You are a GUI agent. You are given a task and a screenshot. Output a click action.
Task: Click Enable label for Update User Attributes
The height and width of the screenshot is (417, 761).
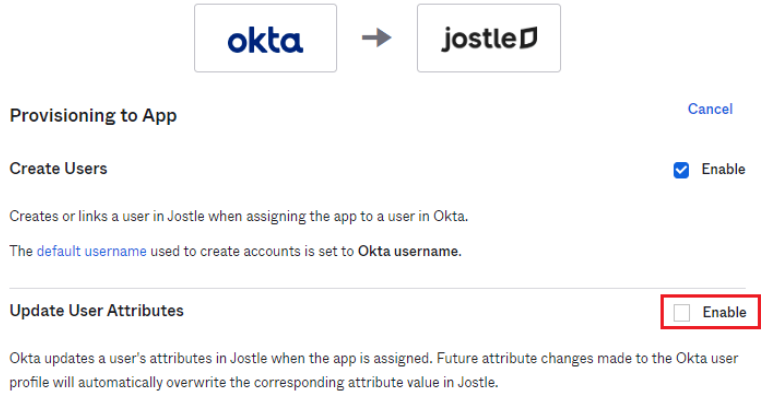725,312
